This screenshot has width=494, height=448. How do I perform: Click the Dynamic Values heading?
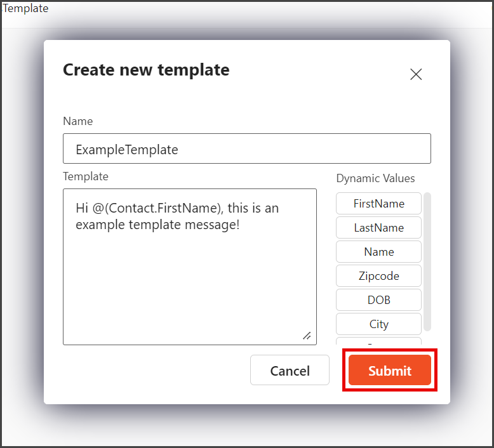(x=375, y=178)
